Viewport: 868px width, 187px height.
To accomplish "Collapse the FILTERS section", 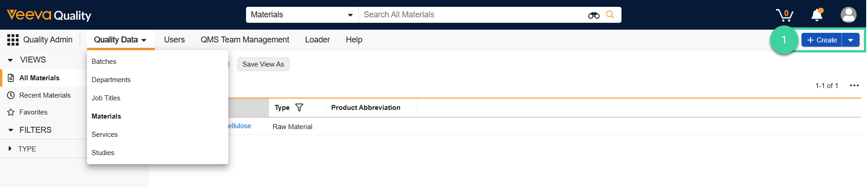I will click(10, 130).
